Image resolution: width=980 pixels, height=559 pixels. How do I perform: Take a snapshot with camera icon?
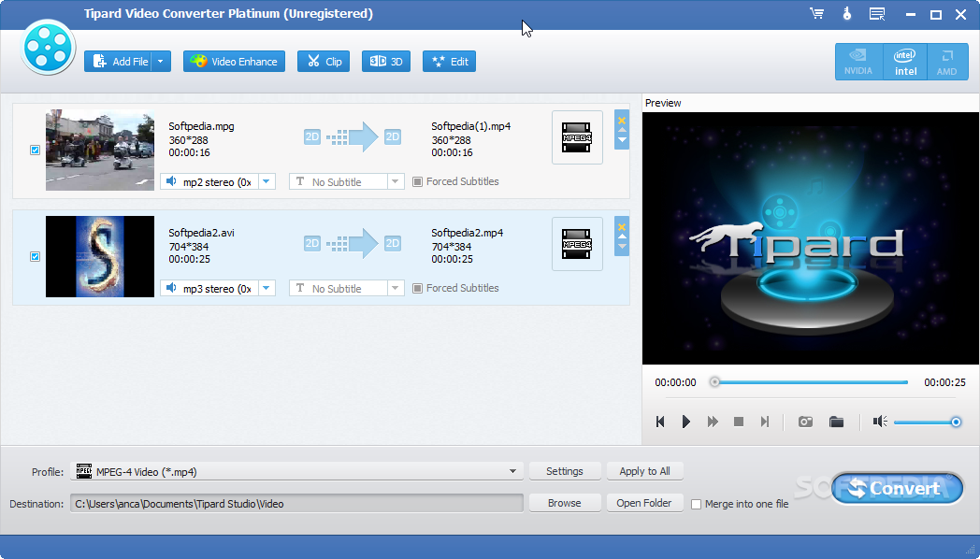click(806, 422)
